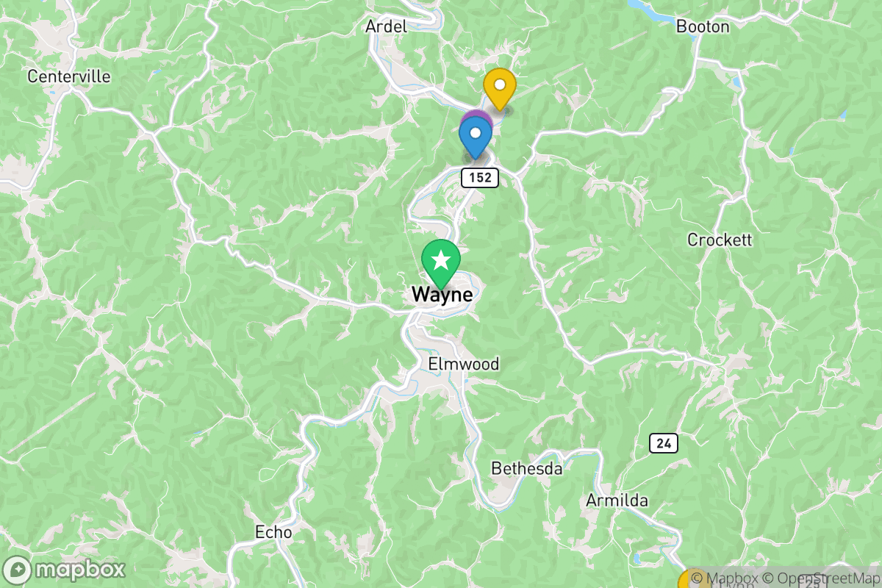The image size is (882, 588).
Task: Open the Mapbox logo link
Action: pyautogui.click(x=65, y=569)
